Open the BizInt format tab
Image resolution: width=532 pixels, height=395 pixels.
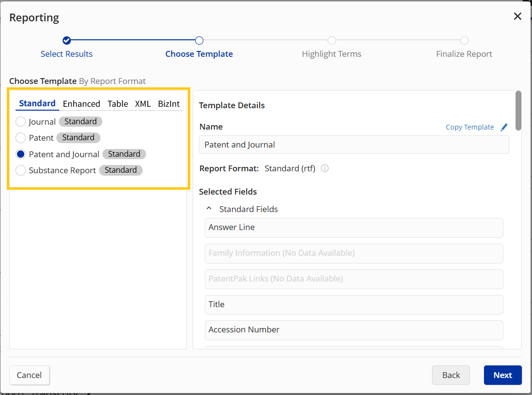click(x=169, y=104)
